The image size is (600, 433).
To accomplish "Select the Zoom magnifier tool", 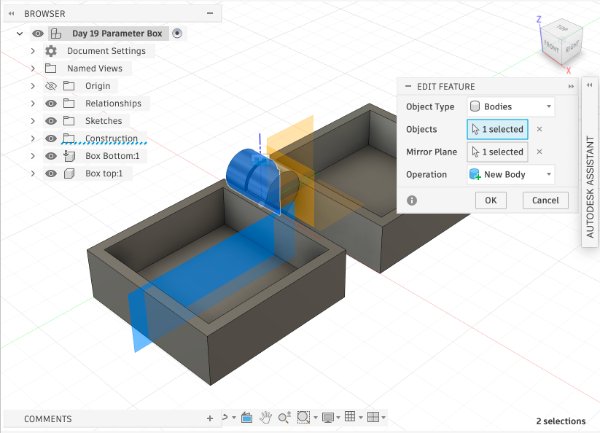I will point(284,417).
